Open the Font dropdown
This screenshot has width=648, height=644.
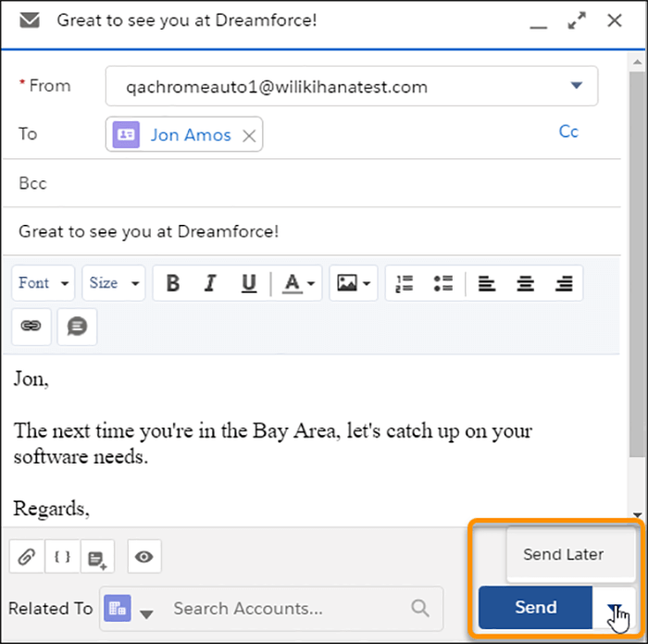pos(44,283)
